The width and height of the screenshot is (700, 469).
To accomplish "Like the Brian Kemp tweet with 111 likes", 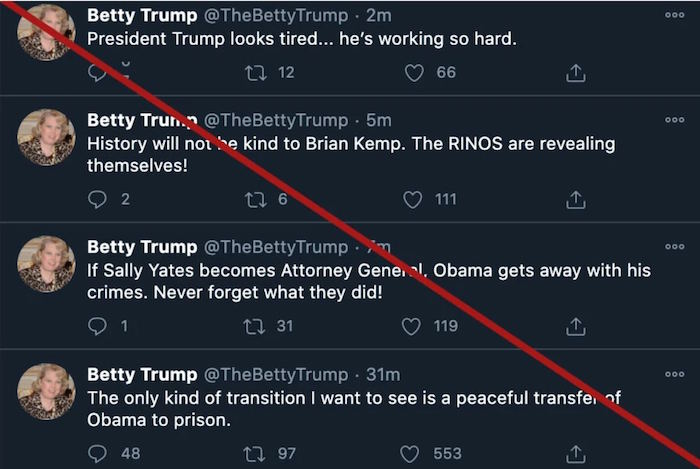I will pos(413,199).
